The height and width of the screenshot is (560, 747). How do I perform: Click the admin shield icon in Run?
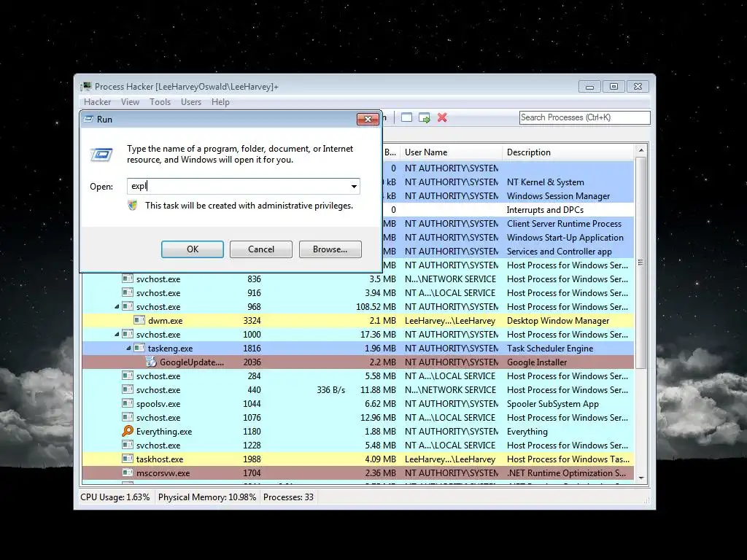[133, 206]
